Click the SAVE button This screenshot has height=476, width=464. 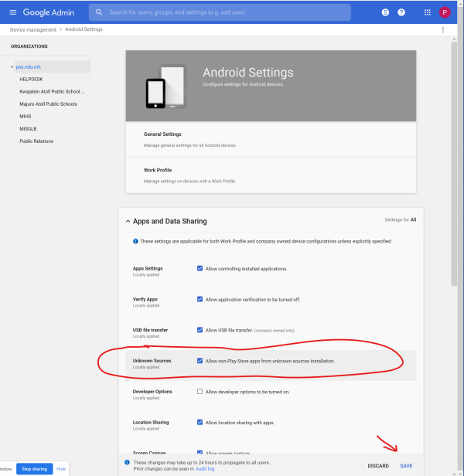pos(406,466)
